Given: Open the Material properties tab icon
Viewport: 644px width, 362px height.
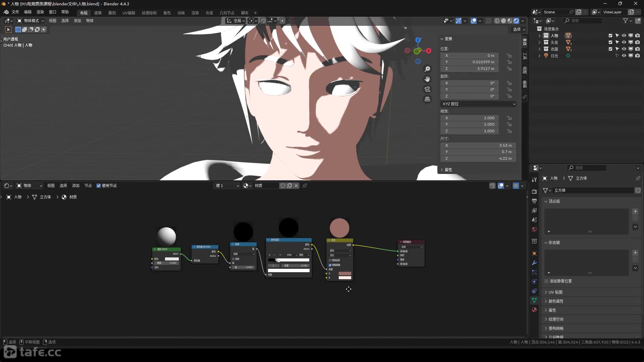Looking at the screenshot, I should coord(534,310).
